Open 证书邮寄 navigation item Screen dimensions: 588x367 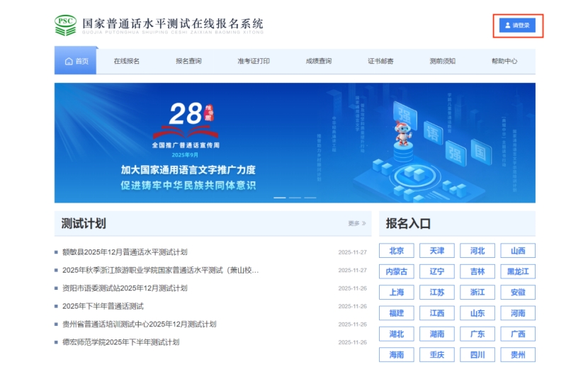point(380,61)
